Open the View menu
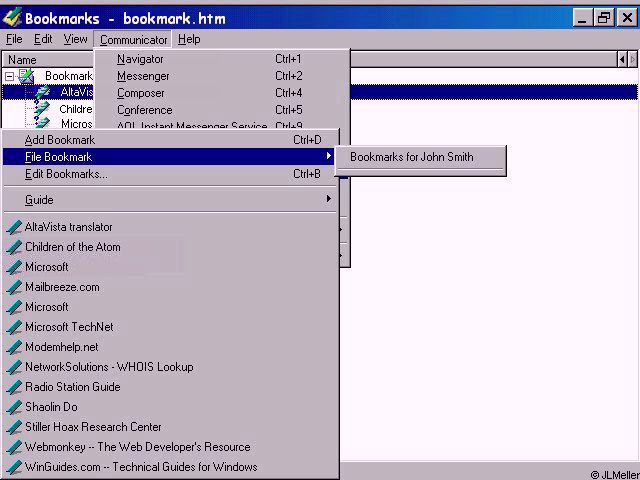This screenshot has width=640, height=480. click(x=75, y=39)
